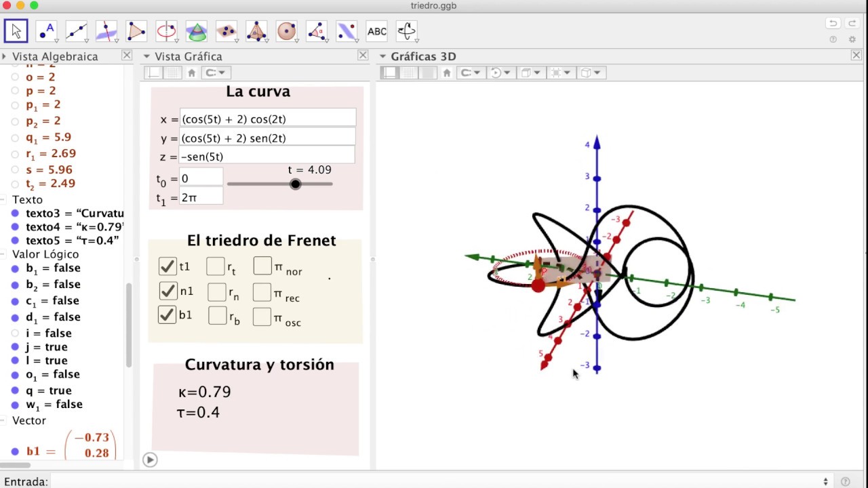Viewport: 868px width, 488px height.
Task: Check the r_b checkbox
Action: click(218, 315)
